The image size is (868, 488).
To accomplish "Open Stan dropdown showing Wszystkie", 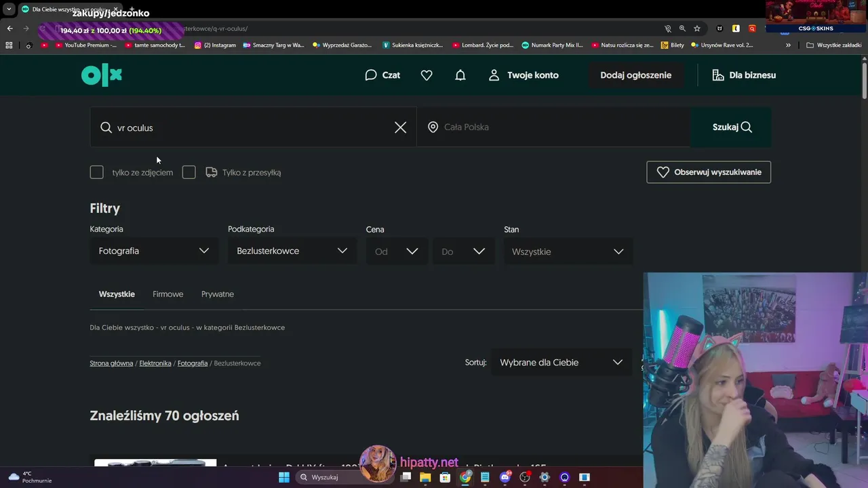I will pyautogui.click(x=568, y=251).
